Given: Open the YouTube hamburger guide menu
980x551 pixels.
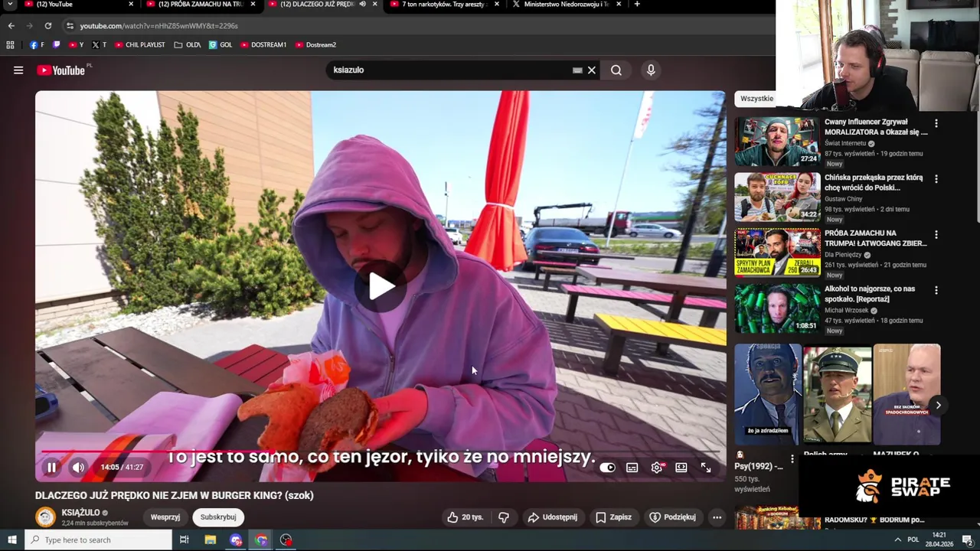Looking at the screenshot, I should pos(18,70).
